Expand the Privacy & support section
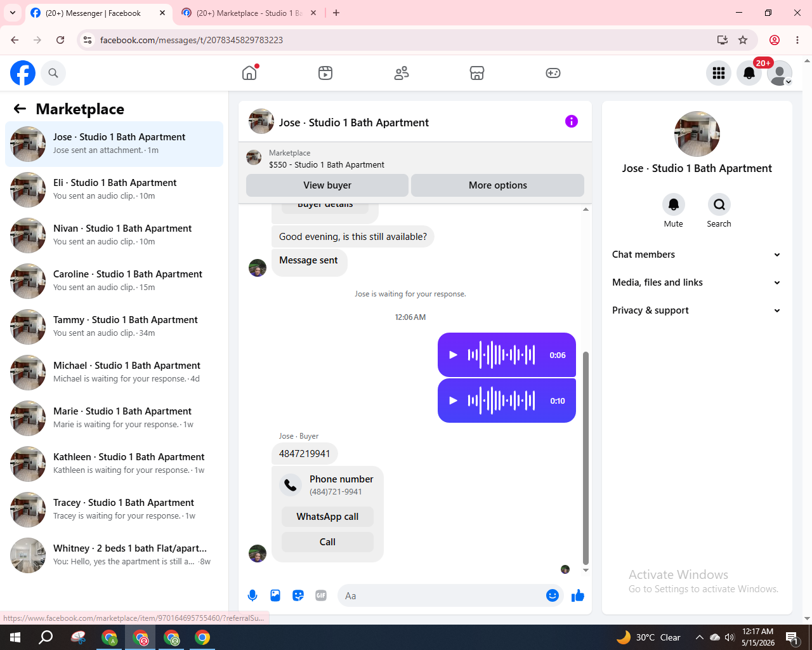The image size is (812, 650). coord(697,310)
